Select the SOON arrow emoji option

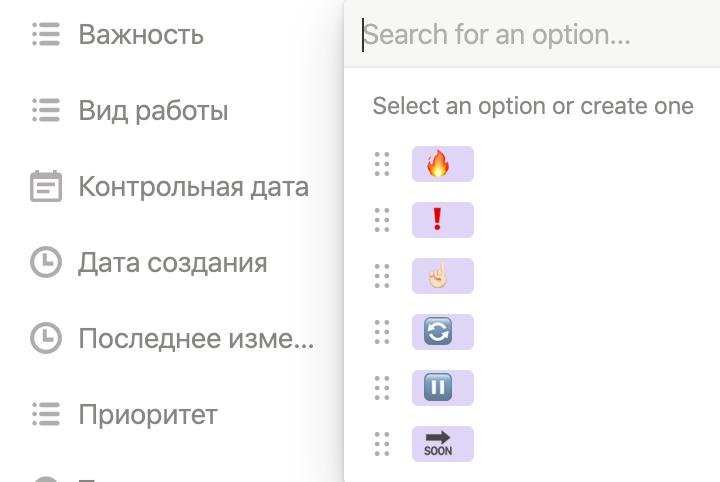(442, 444)
